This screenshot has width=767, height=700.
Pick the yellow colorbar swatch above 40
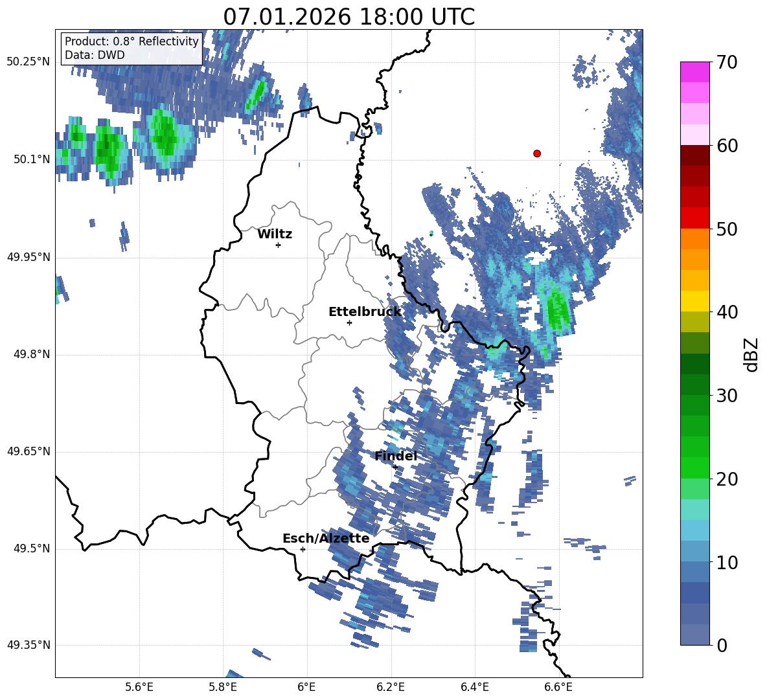694,301
